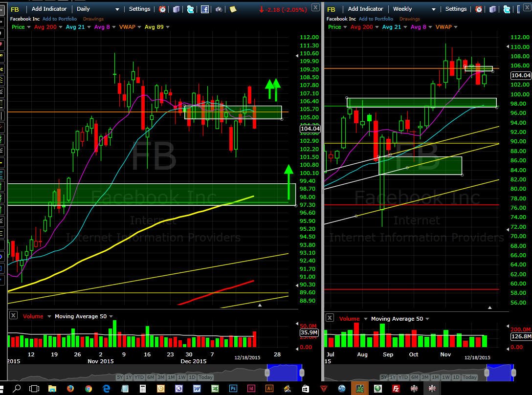This screenshot has height=395, width=532.
Task: Share weekly chart via Twitter icon
Action: pos(507,9)
